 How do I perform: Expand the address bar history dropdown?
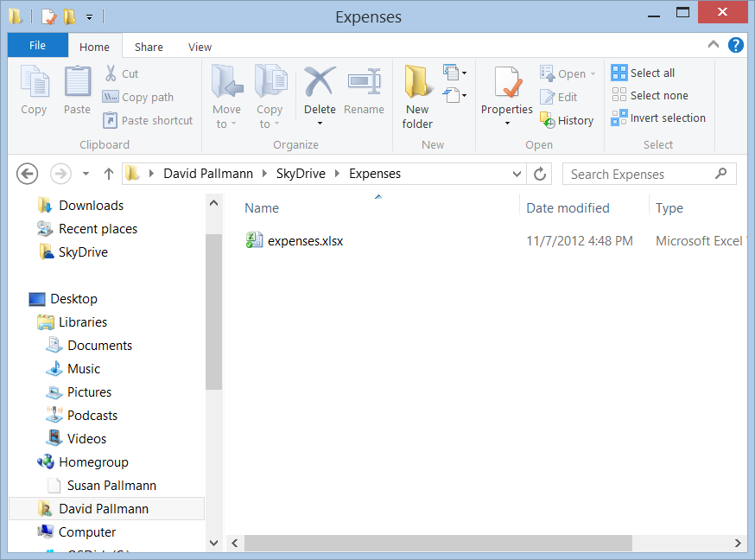517,174
